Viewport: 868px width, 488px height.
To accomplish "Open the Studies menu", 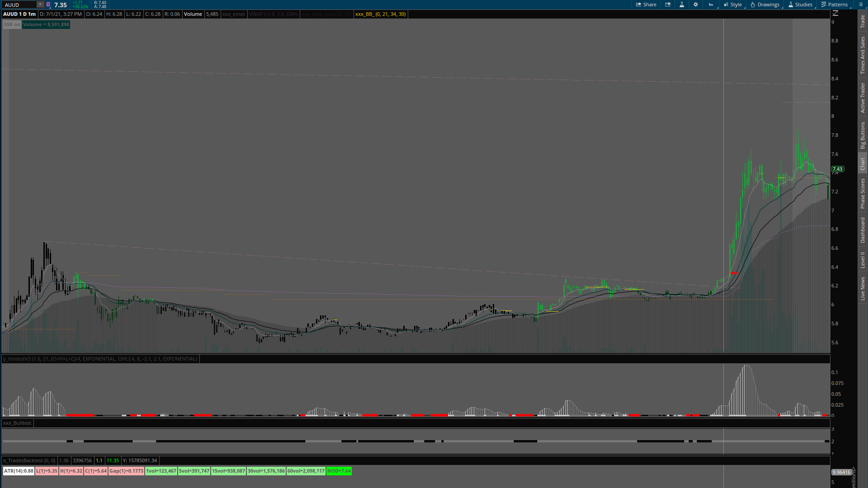I will tap(800, 5).
